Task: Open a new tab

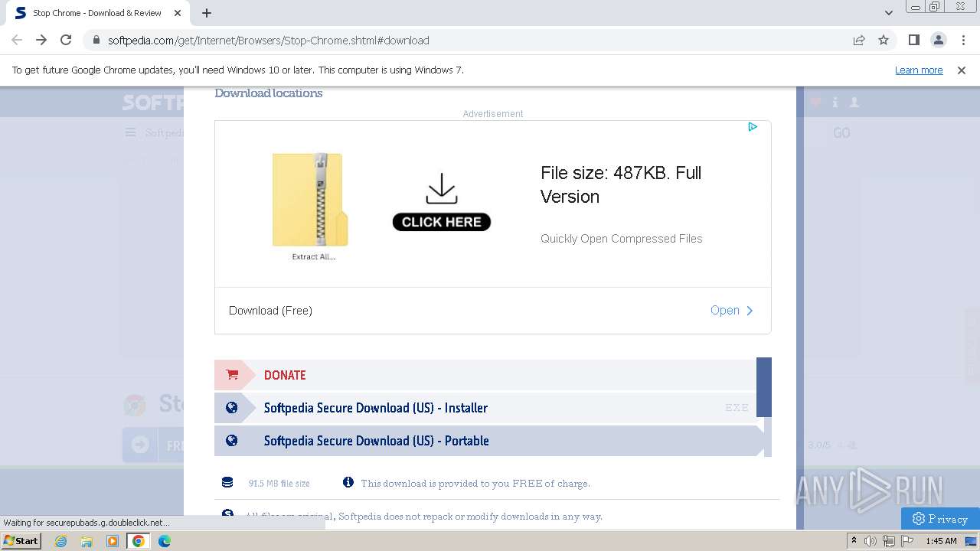Action: click(207, 13)
